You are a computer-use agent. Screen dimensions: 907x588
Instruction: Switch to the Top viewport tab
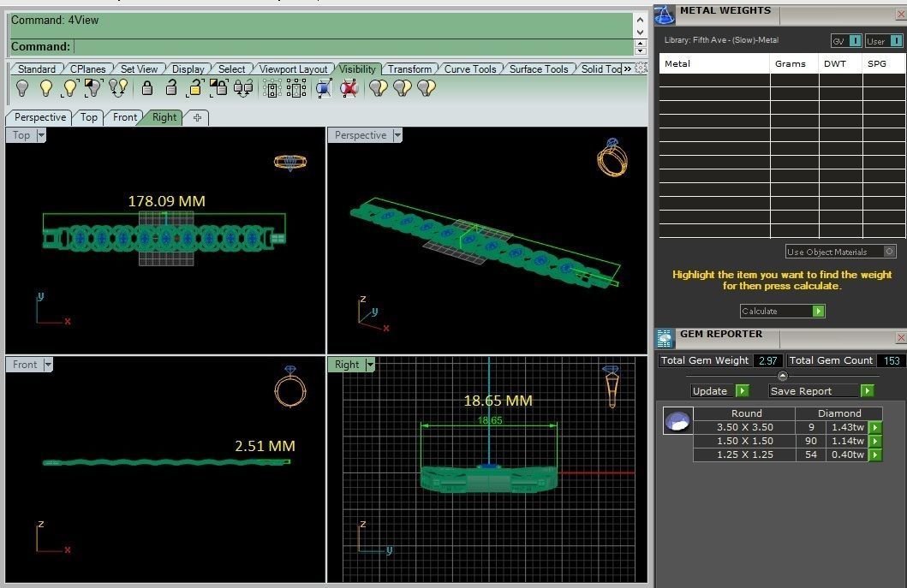click(88, 117)
